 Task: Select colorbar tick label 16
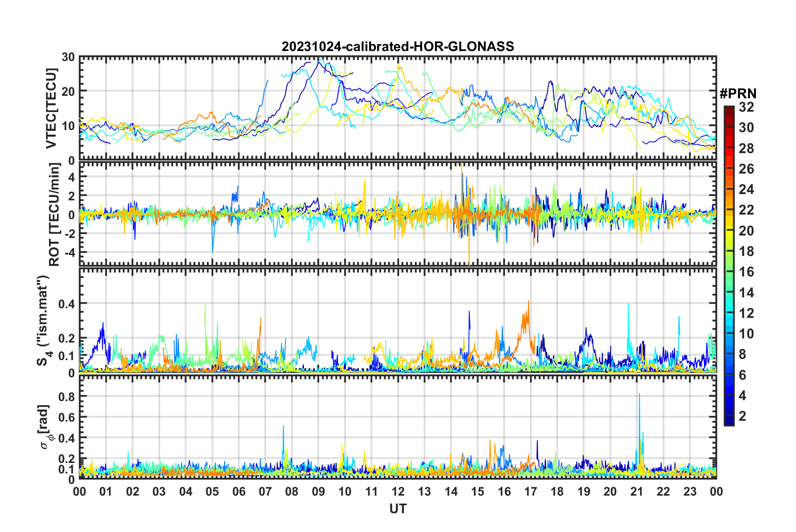[746, 272]
